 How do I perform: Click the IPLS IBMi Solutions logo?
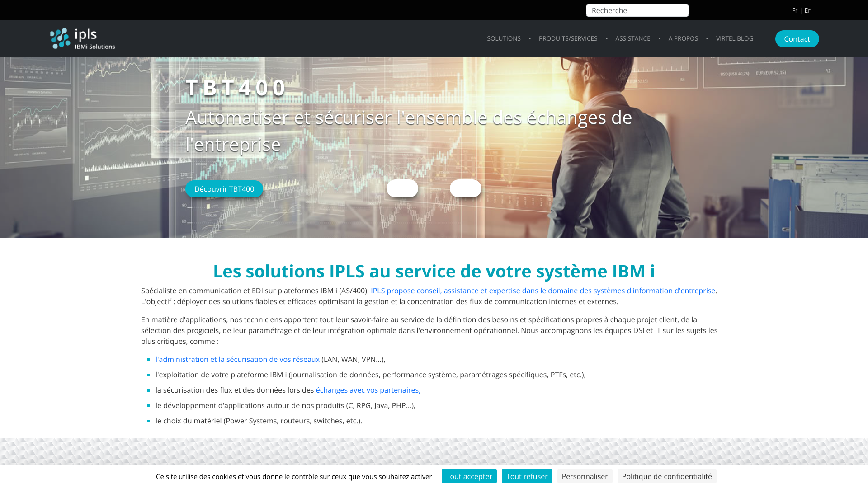[x=82, y=38]
